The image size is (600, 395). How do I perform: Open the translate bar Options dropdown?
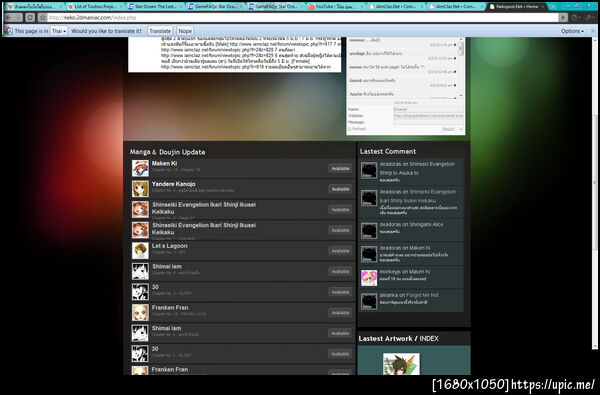tap(572, 31)
